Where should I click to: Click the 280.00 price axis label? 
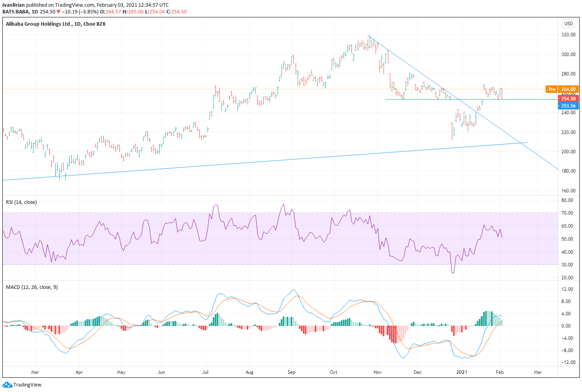tap(569, 74)
